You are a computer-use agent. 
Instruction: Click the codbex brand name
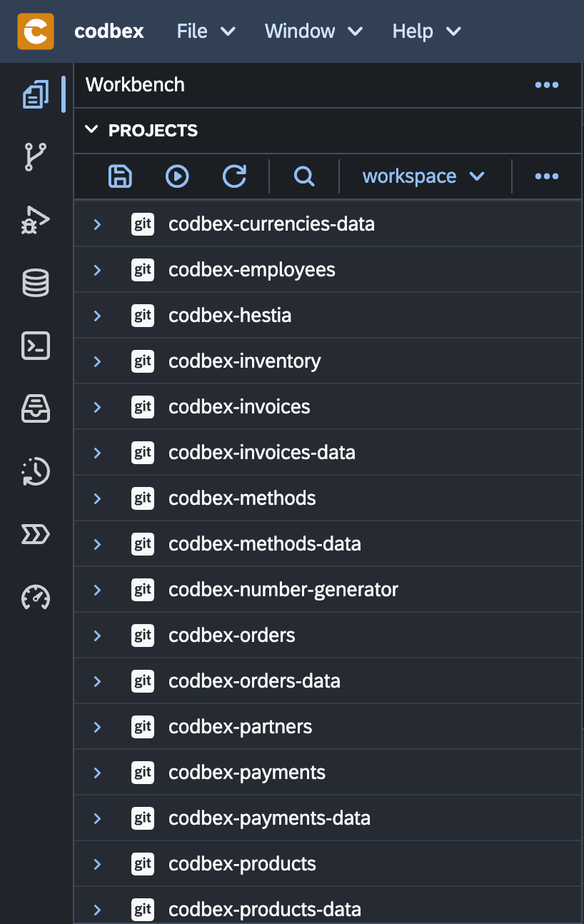[x=109, y=31]
